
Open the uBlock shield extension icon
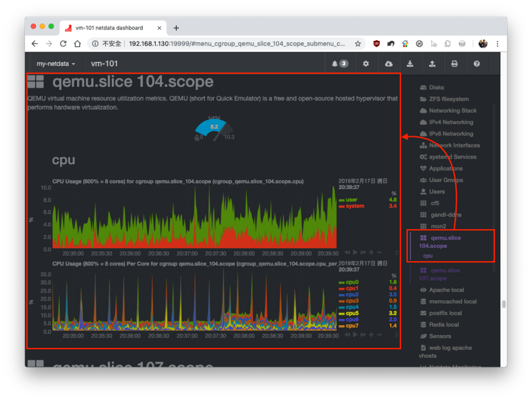376,44
